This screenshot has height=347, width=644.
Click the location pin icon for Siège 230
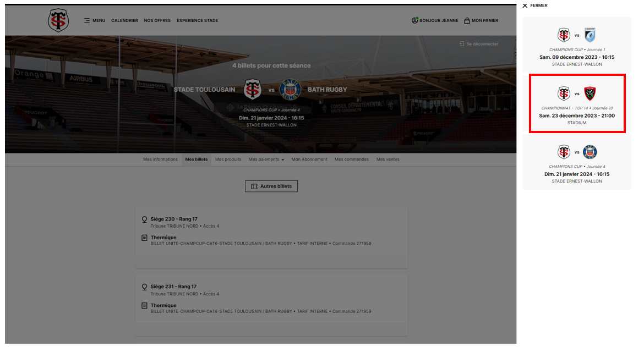(144, 219)
